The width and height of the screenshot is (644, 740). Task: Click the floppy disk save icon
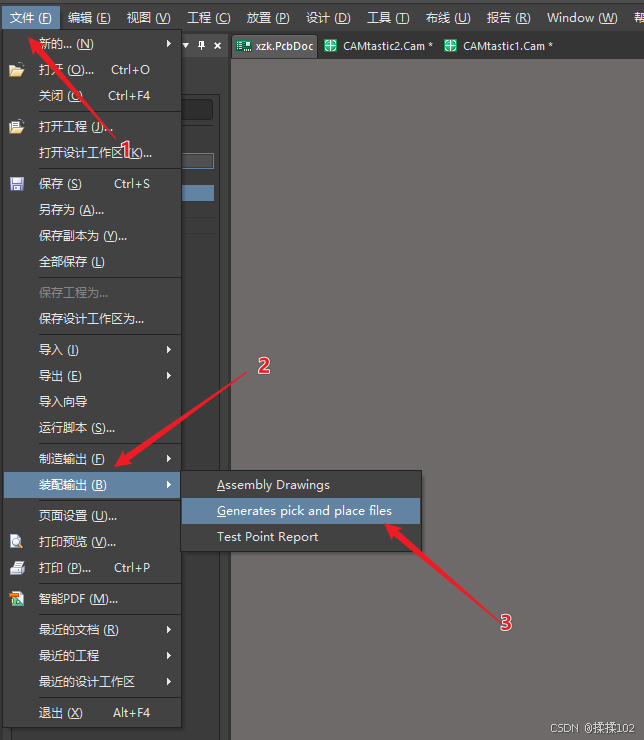[x=17, y=184]
